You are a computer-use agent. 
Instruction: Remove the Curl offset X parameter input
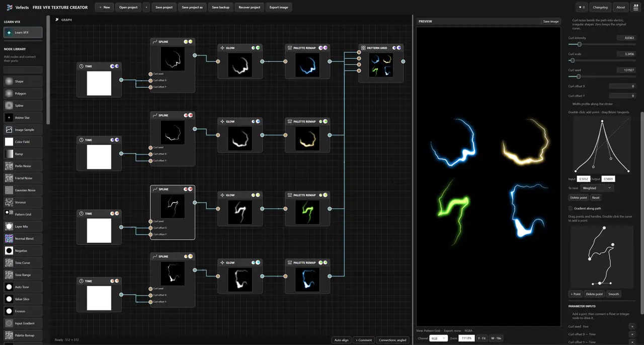(632, 334)
